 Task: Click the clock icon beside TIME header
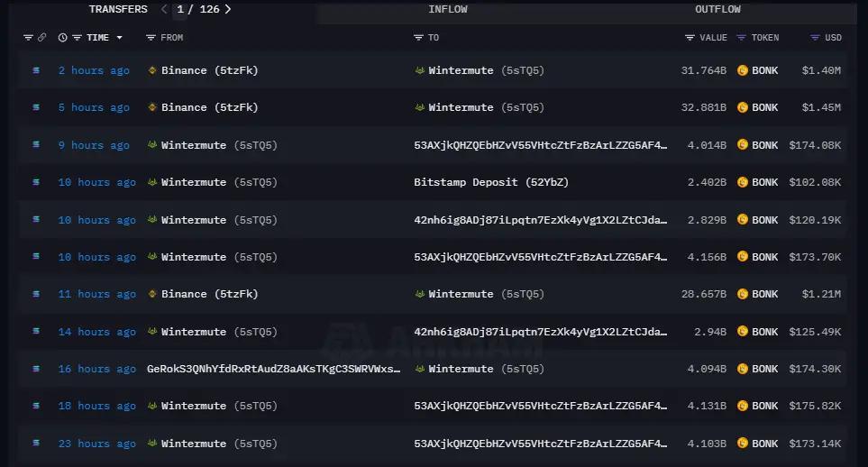pyautogui.click(x=62, y=38)
